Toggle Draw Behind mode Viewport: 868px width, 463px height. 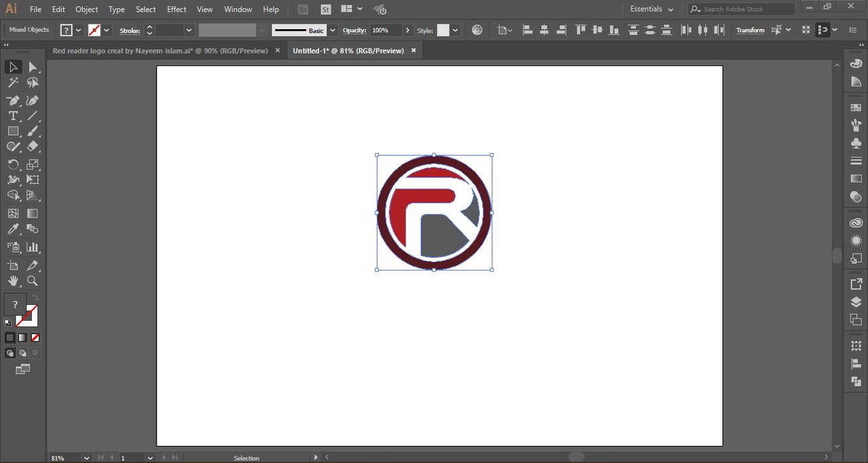coord(22,353)
